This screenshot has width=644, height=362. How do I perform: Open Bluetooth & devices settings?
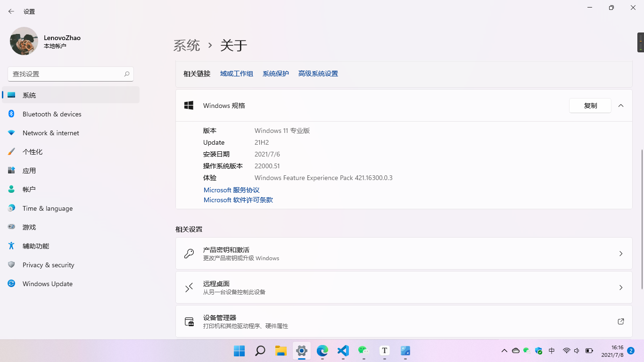[71, 114]
